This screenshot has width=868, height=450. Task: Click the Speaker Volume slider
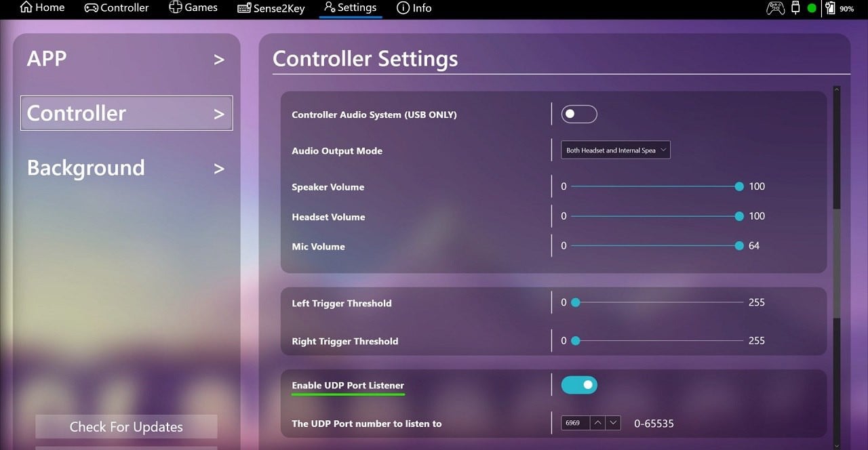point(656,186)
